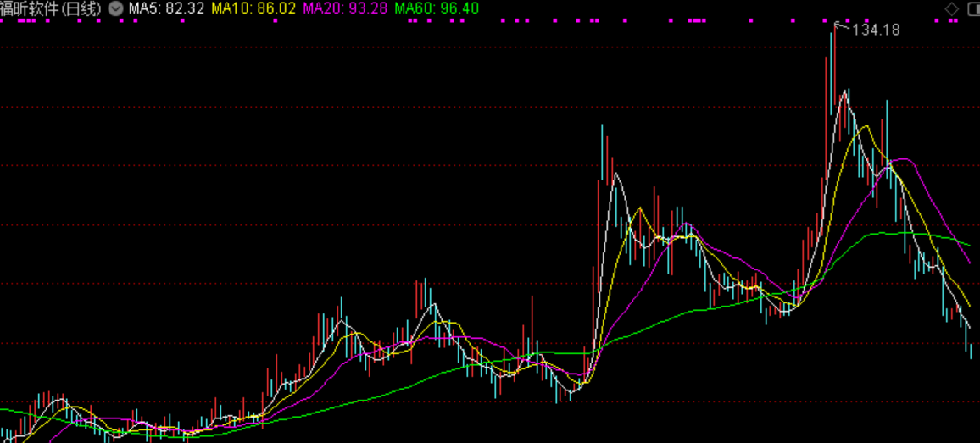This screenshot has height=443, width=980.
Task: Open the indicator dropdown next to 福昕软件(日线)
Action: click(115, 8)
